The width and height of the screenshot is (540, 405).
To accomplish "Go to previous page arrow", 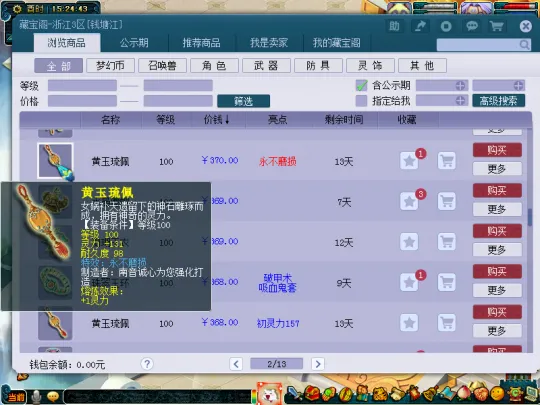I will [236, 364].
